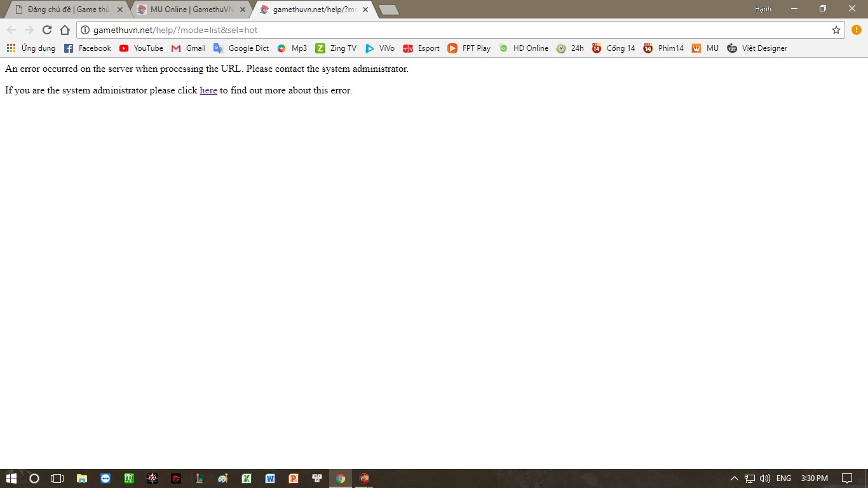Launch Word from the taskbar

(270, 478)
